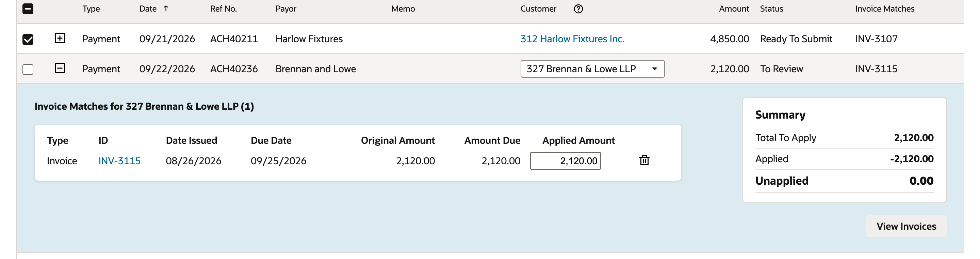980x259 pixels.
Task: Click the 09/22/2026 date cell
Action: [x=167, y=69]
